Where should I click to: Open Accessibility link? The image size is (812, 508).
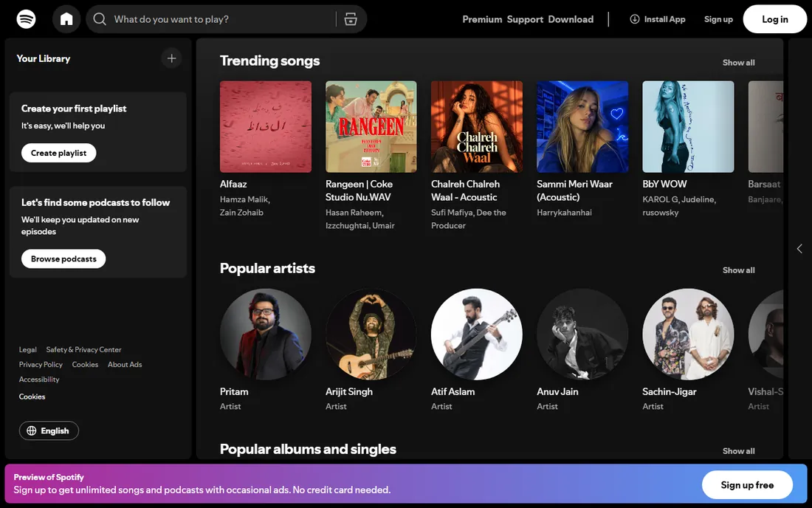(x=39, y=380)
